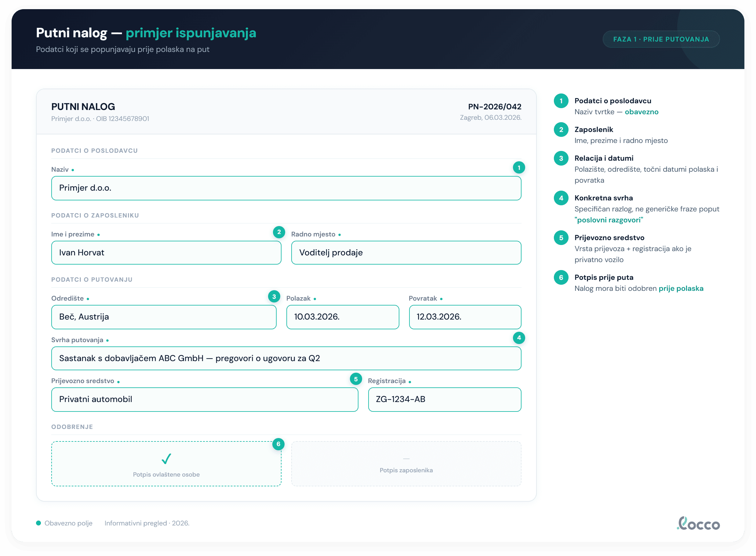Click legend circle 6 Potpis prije puta

click(561, 278)
